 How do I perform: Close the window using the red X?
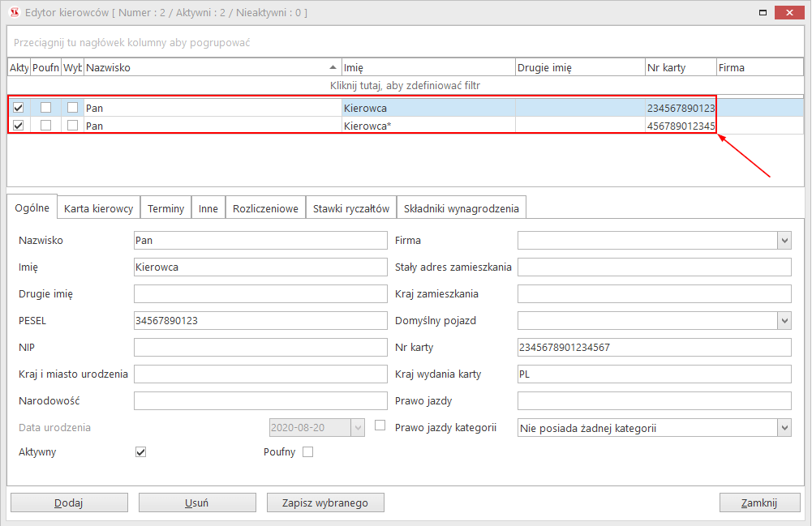coord(793,13)
